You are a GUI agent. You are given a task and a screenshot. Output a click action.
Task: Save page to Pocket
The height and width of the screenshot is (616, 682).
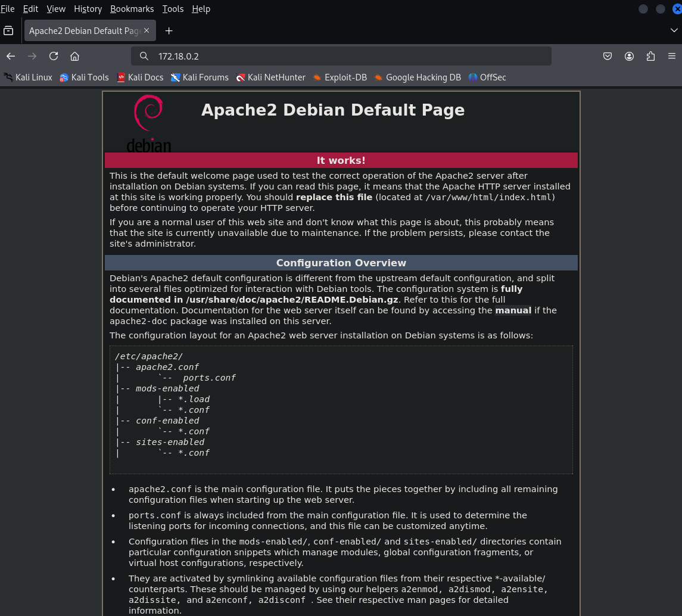tap(608, 56)
